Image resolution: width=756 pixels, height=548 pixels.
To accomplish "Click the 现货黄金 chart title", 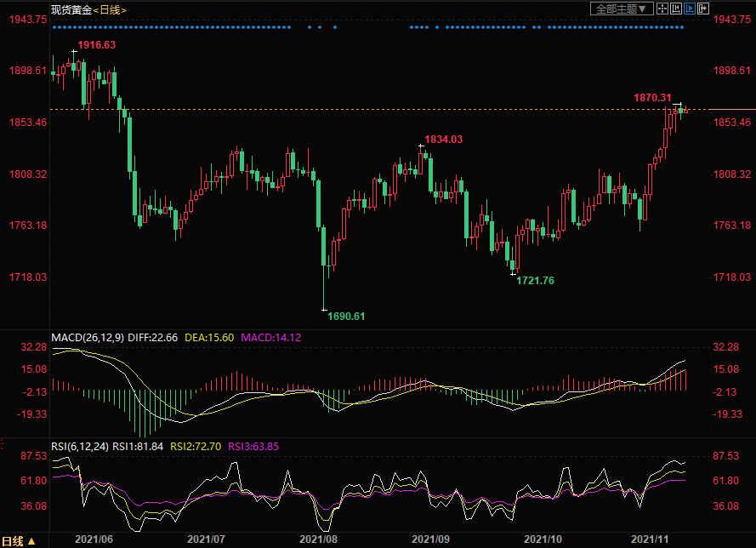I will [x=70, y=9].
